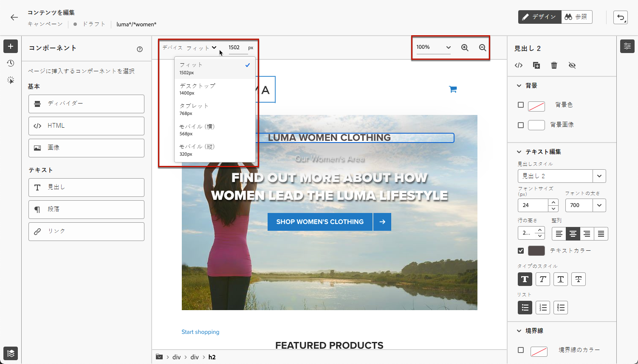Switch to 参照 browse mode
The height and width of the screenshot is (364, 638).
[x=576, y=17]
